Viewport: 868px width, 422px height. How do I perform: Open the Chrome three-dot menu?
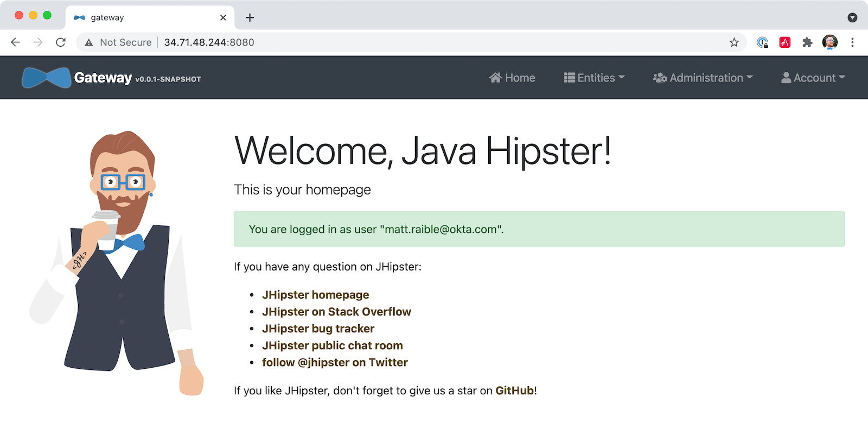click(852, 42)
